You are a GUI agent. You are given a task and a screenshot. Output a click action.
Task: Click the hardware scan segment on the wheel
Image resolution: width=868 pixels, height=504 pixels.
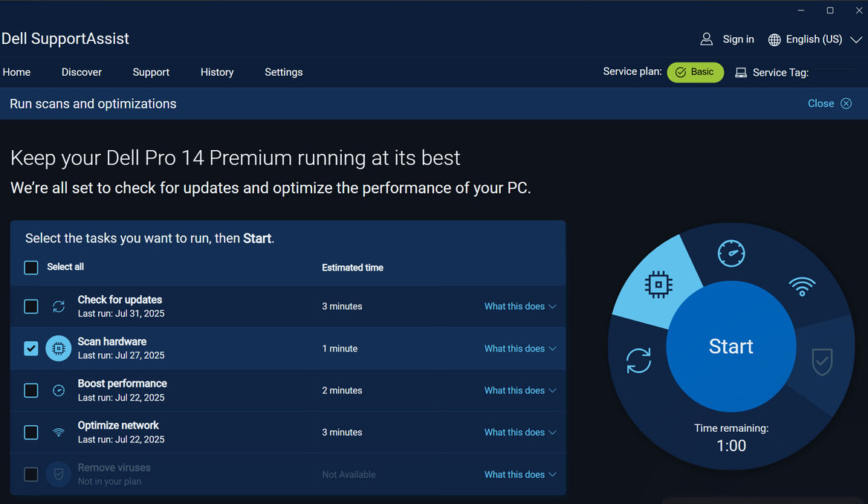657,284
